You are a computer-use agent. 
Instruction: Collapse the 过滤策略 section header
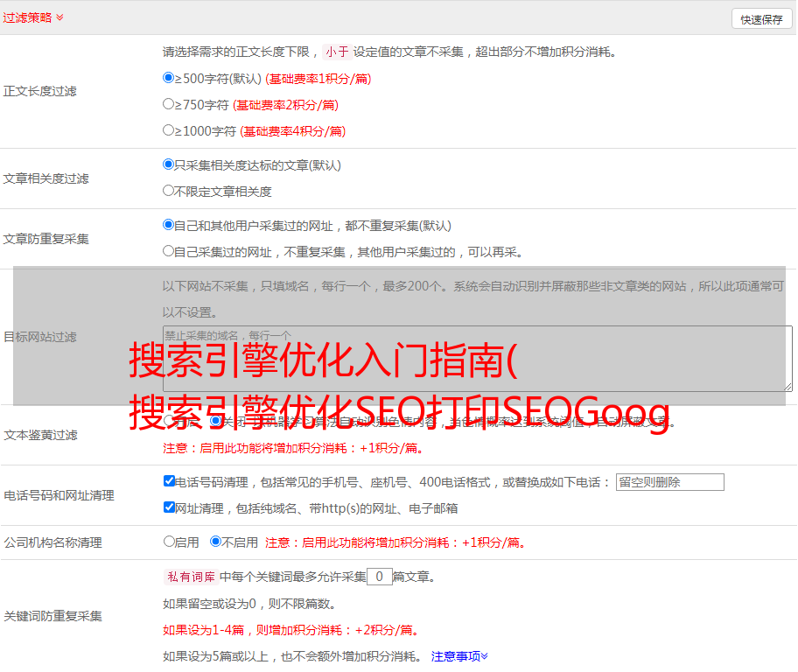coord(33,17)
